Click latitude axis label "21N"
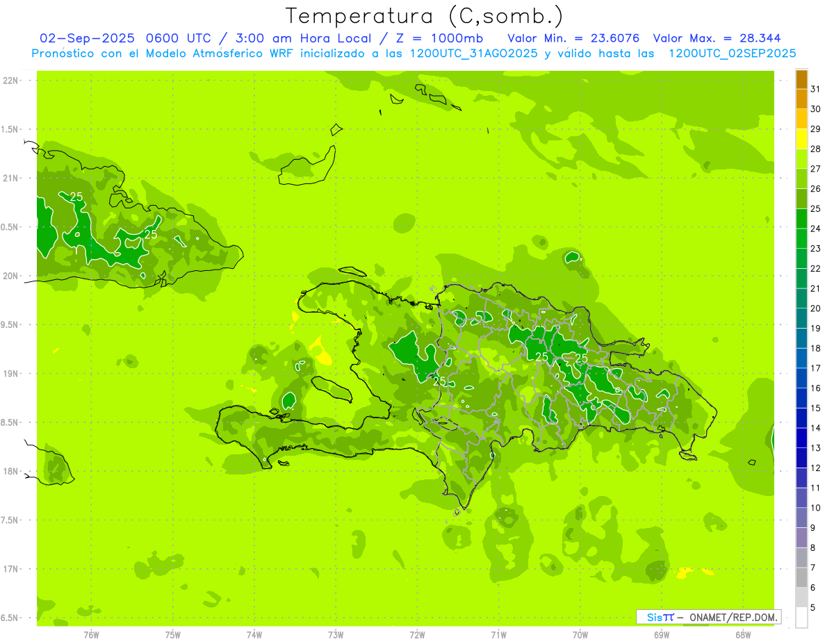Screen dimensions: 834x644 click(x=10, y=179)
